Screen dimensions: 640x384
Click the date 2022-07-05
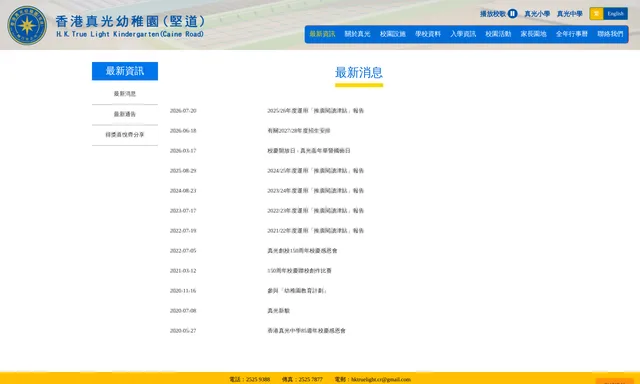(183, 251)
